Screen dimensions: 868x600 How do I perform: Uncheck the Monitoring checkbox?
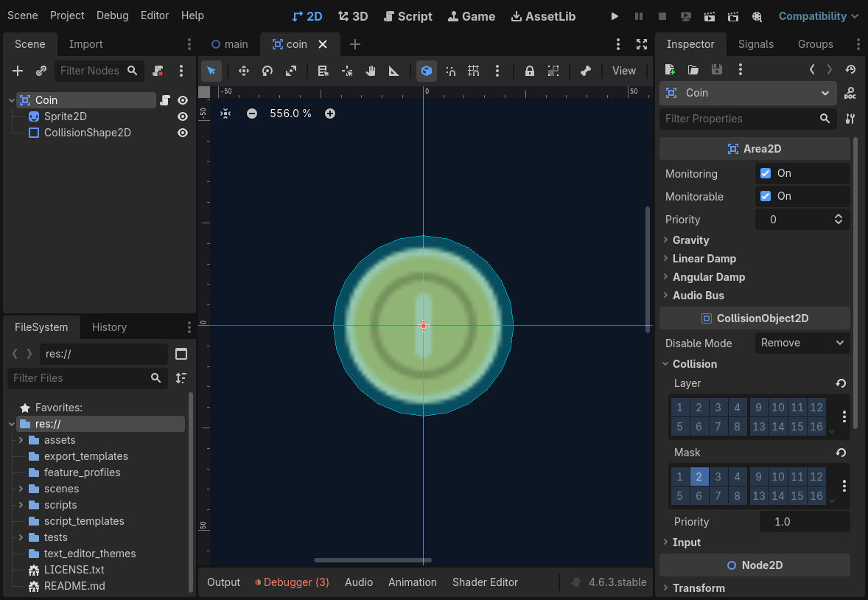tap(766, 173)
